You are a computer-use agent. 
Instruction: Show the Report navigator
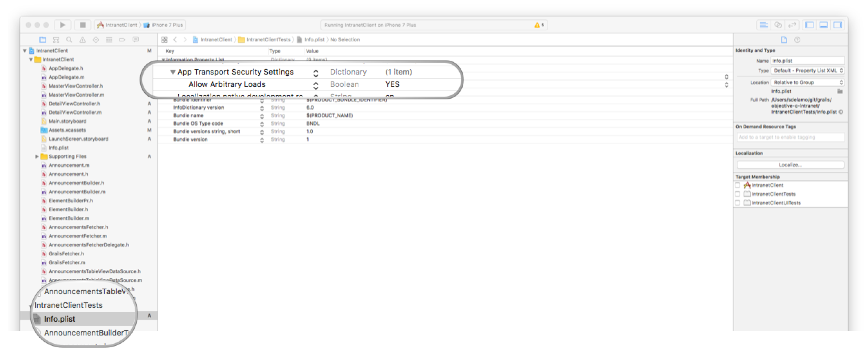(x=136, y=40)
